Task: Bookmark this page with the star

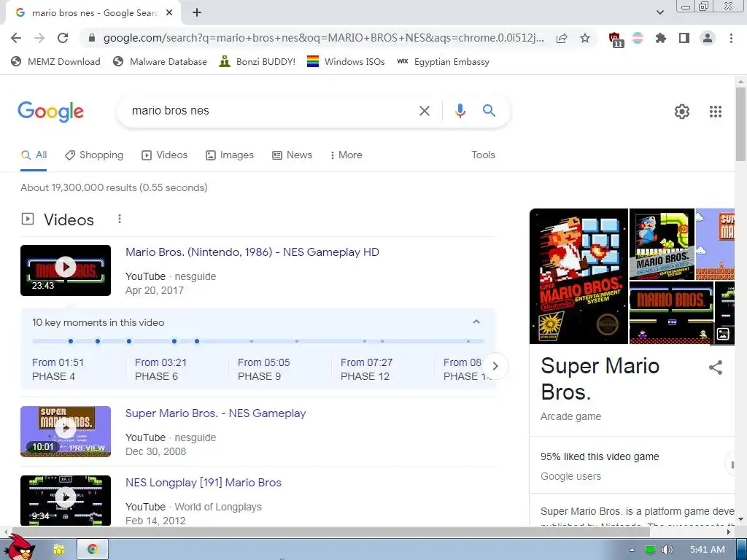Action: click(x=585, y=38)
